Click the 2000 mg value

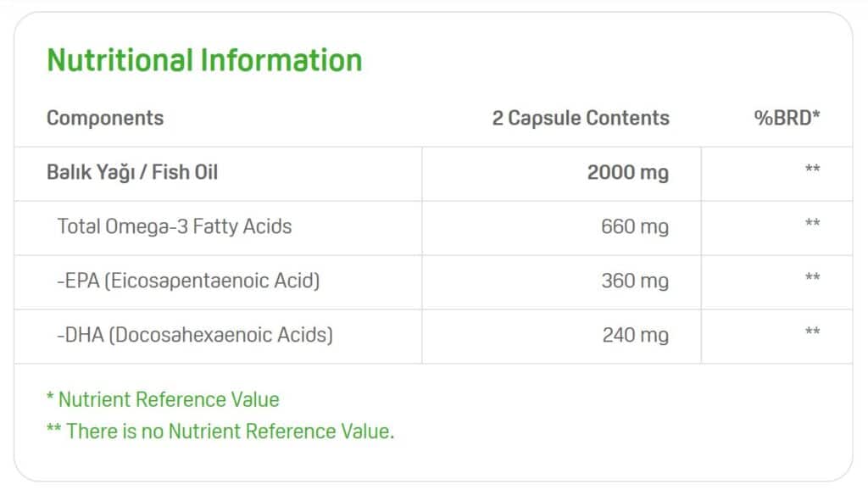pyautogui.click(x=627, y=173)
